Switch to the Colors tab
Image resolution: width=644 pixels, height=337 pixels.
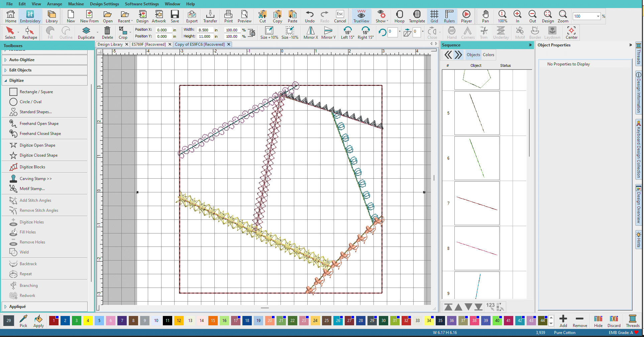(488, 55)
